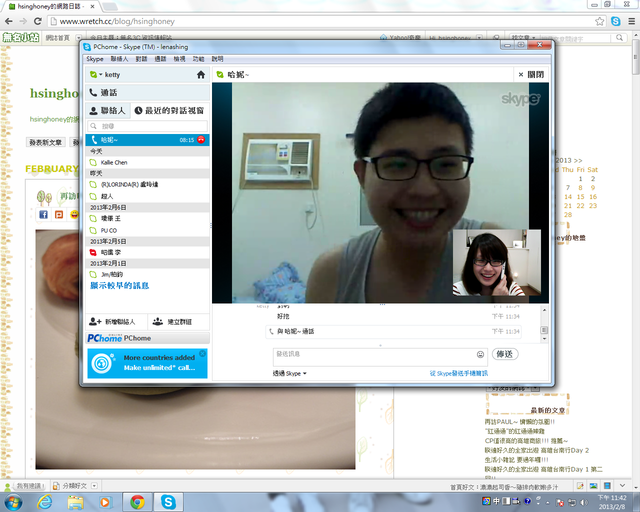Click the picture icon in bottom toolbar
The height and width of the screenshot is (512, 640).
(x=593, y=486)
